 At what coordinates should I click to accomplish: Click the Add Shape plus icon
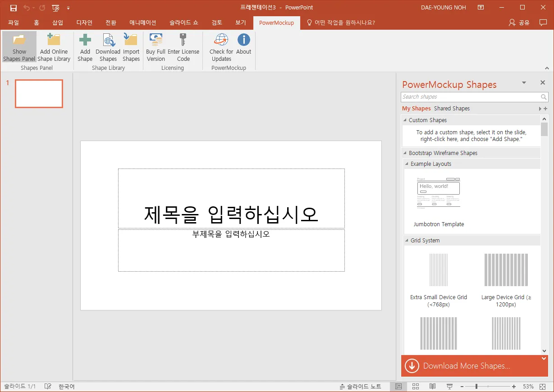85,40
